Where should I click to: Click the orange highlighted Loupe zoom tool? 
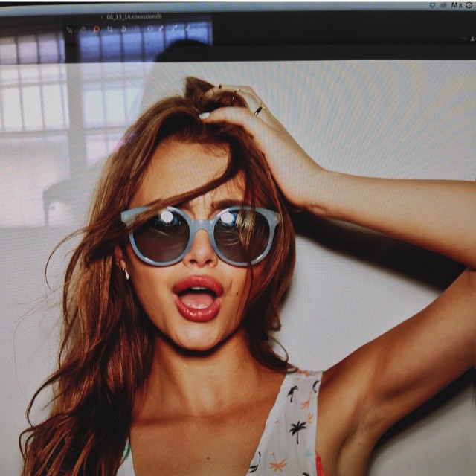(96, 30)
